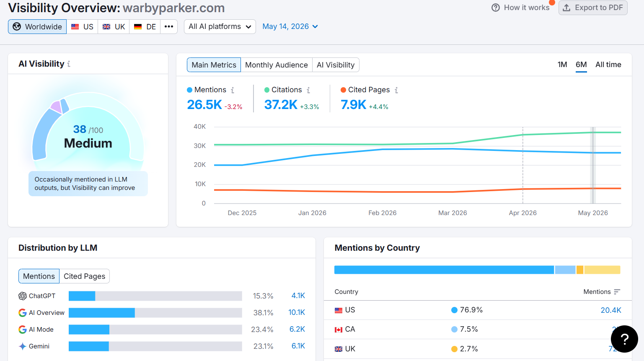Click the ChatGPT distribution bar

point(155,296)
